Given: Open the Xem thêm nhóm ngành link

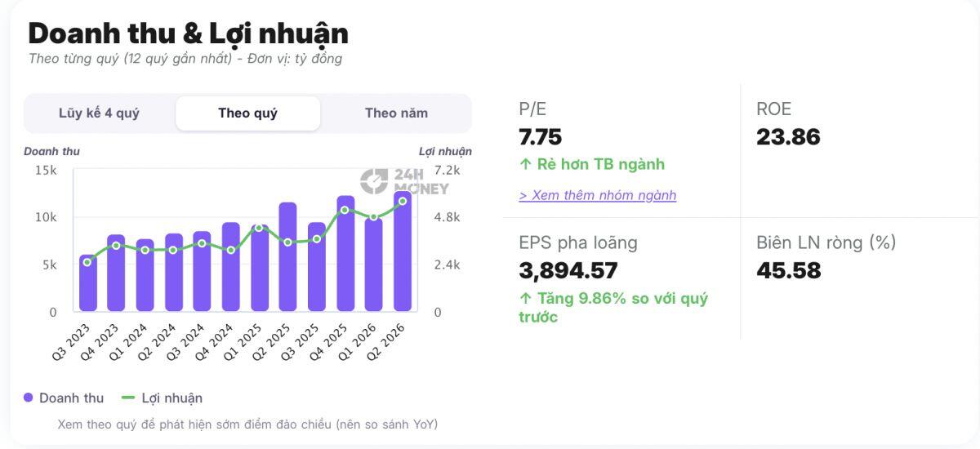Looking at the screenshot, I should click(x=598, y=195).
